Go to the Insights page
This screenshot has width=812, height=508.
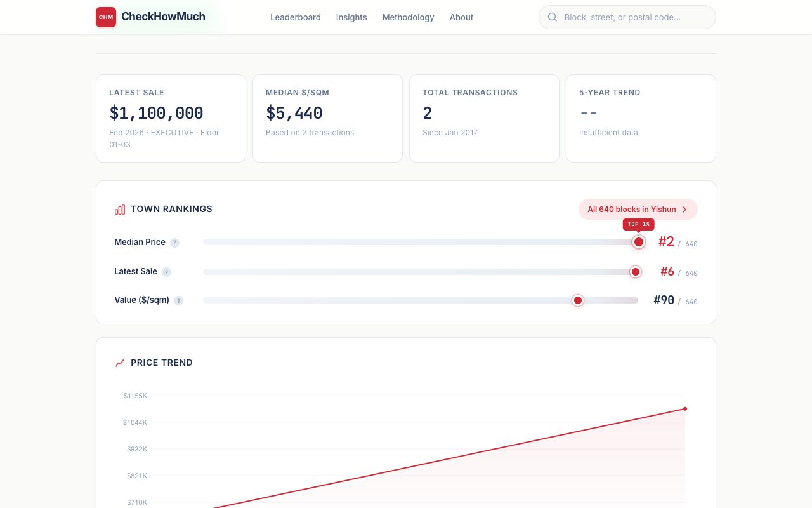coord(351,17)
